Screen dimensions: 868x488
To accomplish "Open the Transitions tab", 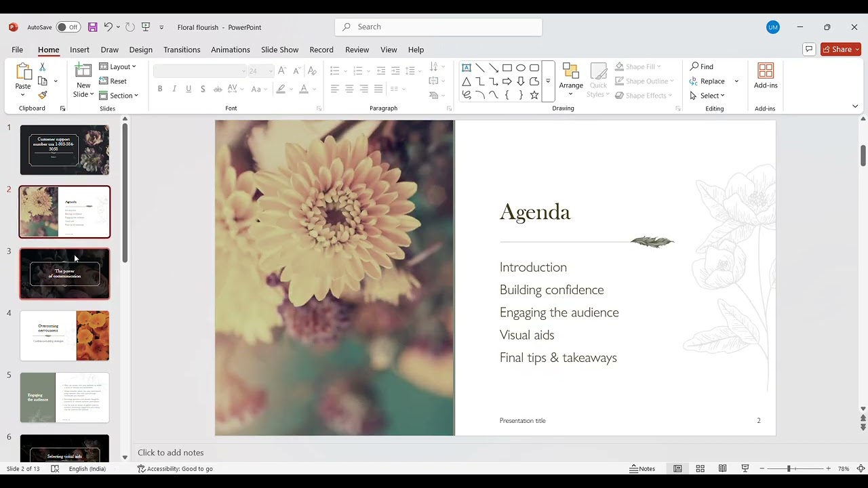I will click(x=182, y=49).
